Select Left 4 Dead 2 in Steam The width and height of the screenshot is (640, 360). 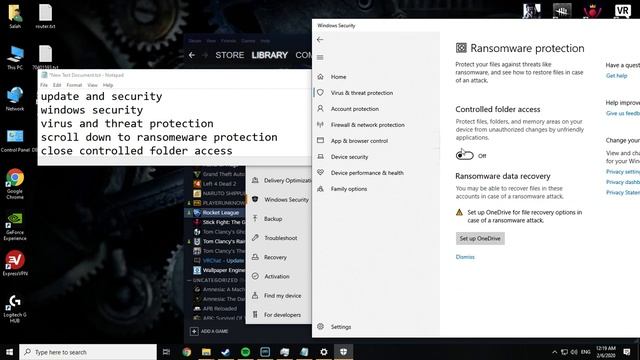(219, 184)
